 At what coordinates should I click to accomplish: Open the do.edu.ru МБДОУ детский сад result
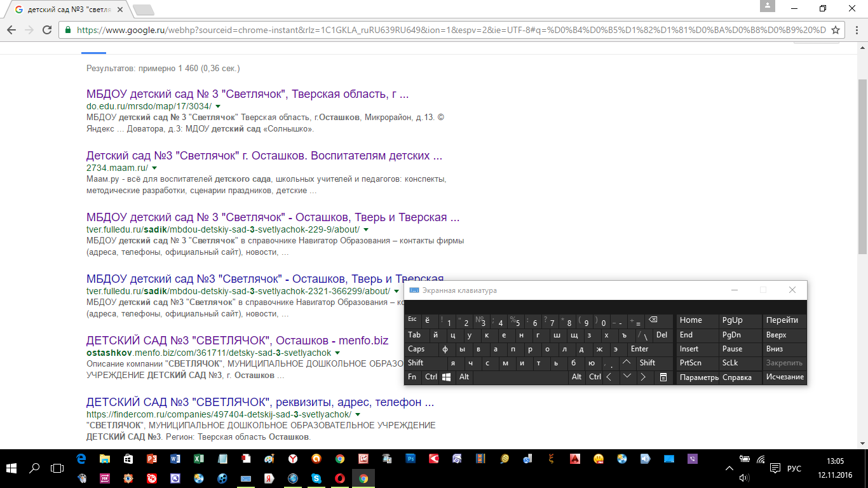click(x=247, y=94)
